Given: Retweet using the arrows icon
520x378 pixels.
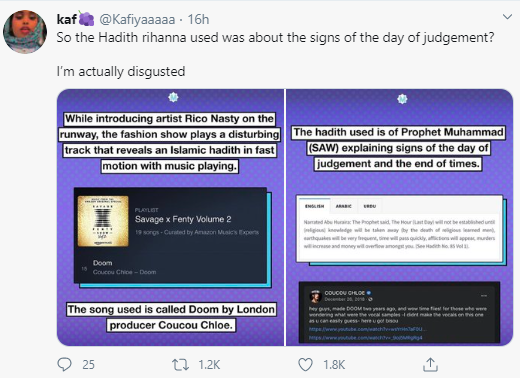Looking at the screenshot, I should click(180, 365).
